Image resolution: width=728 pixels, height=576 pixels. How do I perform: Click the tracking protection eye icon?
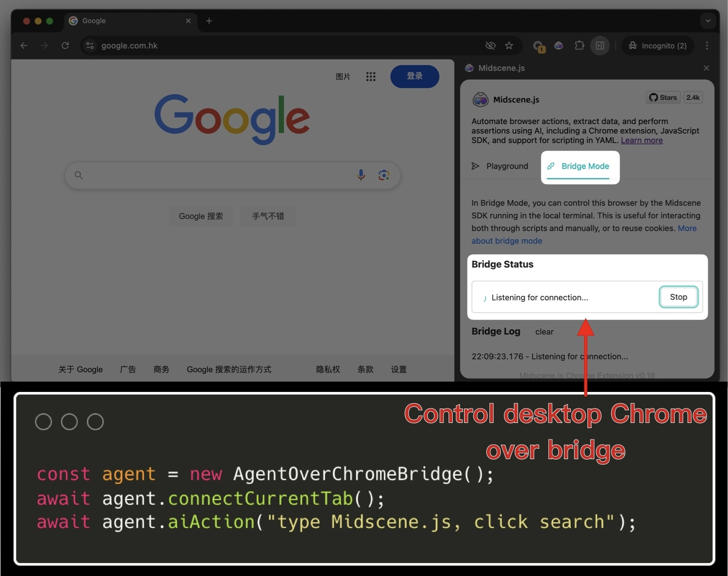[490, 46]
